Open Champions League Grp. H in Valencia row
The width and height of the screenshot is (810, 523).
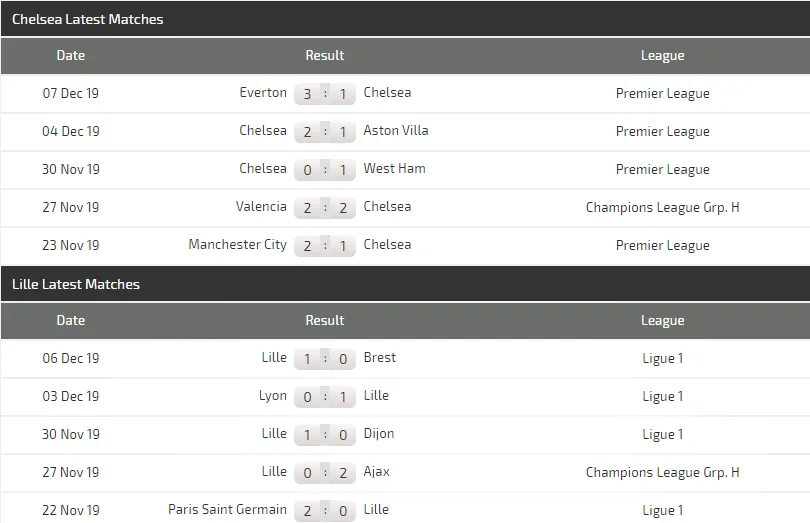tap(662, 208)
